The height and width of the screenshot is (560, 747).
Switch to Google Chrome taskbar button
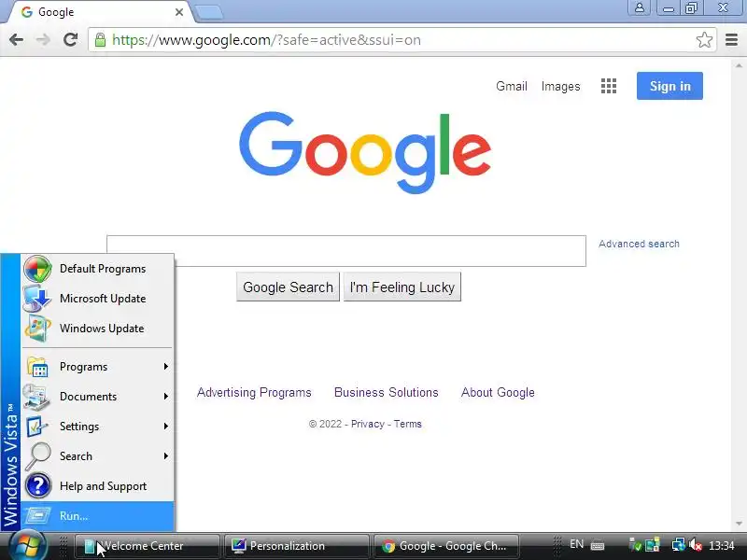click(x=446, y=546)
